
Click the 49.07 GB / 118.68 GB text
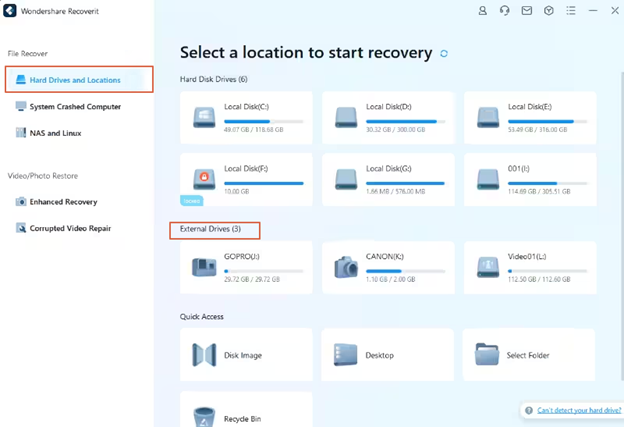click(x=254, y=130)
